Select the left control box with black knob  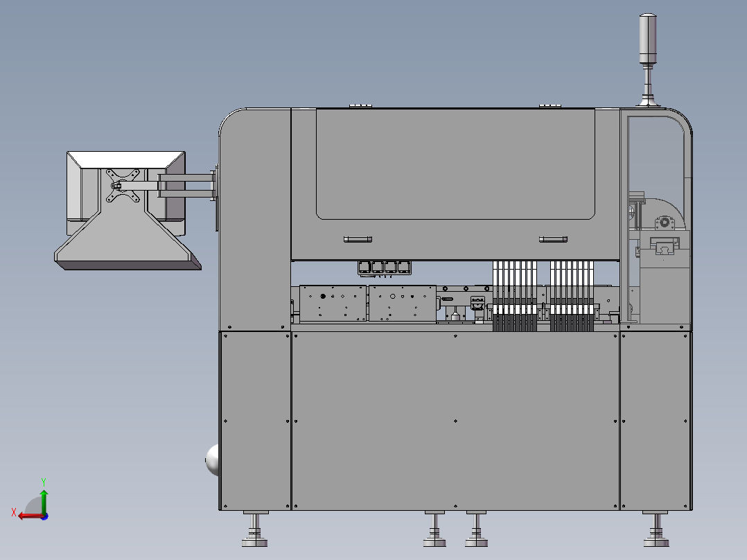click(333, 304)
